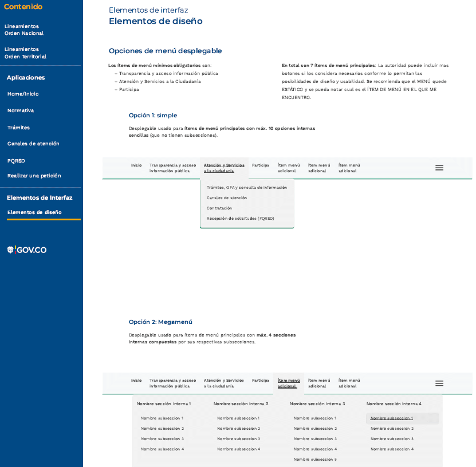The image size is (476, 467).
Task: Select Realizar una petición in the sidebar
Action: tap(34, 176)
